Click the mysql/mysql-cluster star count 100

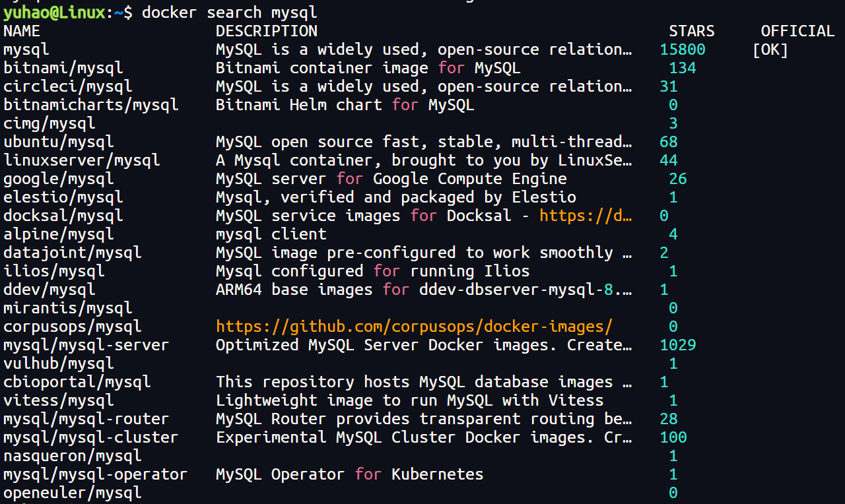673,437
